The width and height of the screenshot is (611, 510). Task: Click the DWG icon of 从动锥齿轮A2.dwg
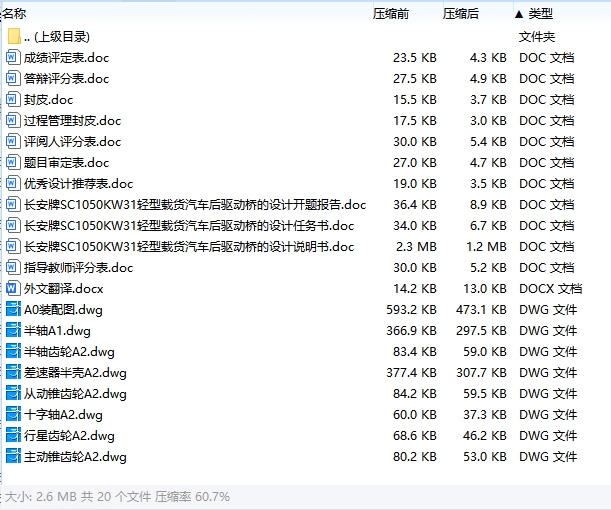(x=13, y=394)
